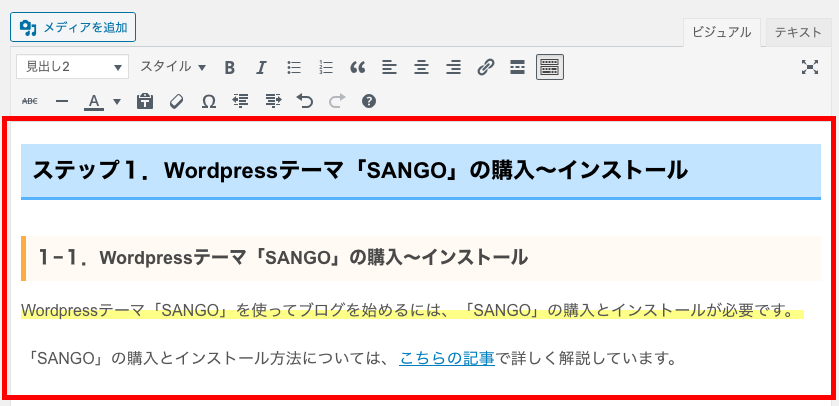Click the clear formatting eraser icon

(177, 101)
